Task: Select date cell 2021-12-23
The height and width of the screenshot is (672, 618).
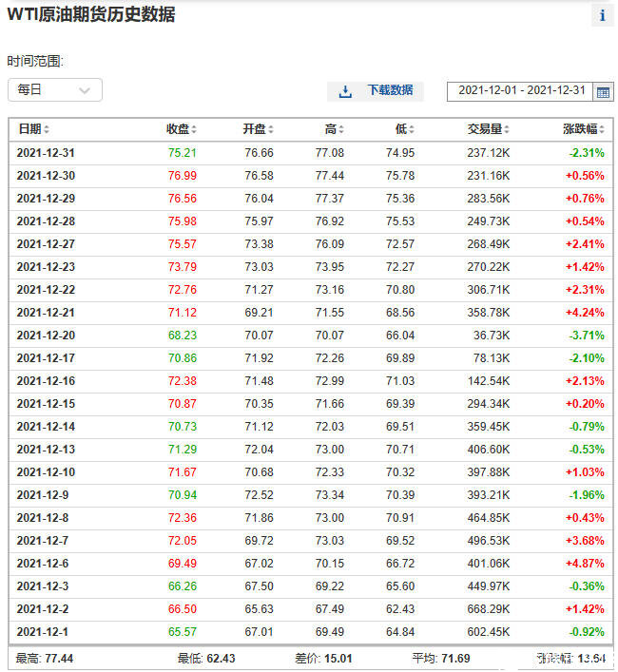Action: point(46,266)
